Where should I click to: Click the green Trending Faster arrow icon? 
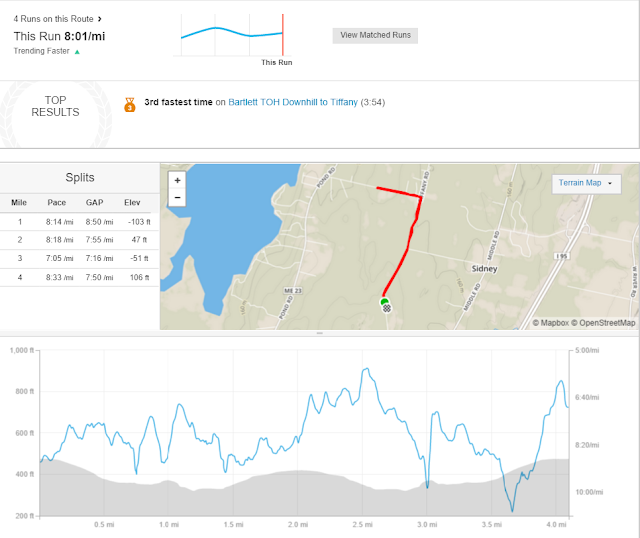(x=77, y=52)
